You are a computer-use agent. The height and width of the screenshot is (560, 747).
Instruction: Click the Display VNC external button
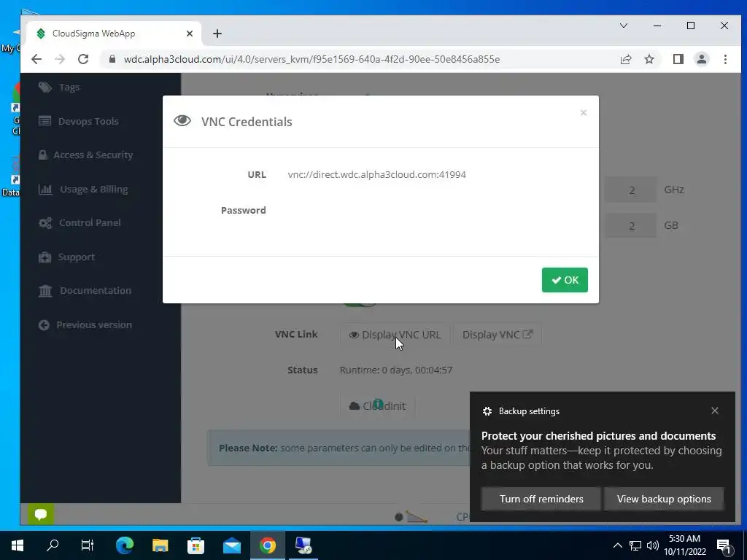coord(498,335)
